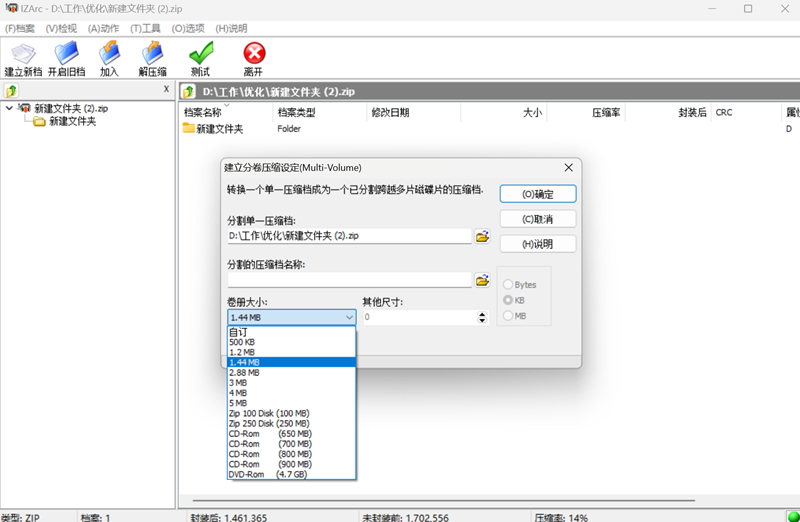800x522 pixels.
Task: Collapse the 新建文件夹 (2).zip tree node
Action: pos(9,108)
